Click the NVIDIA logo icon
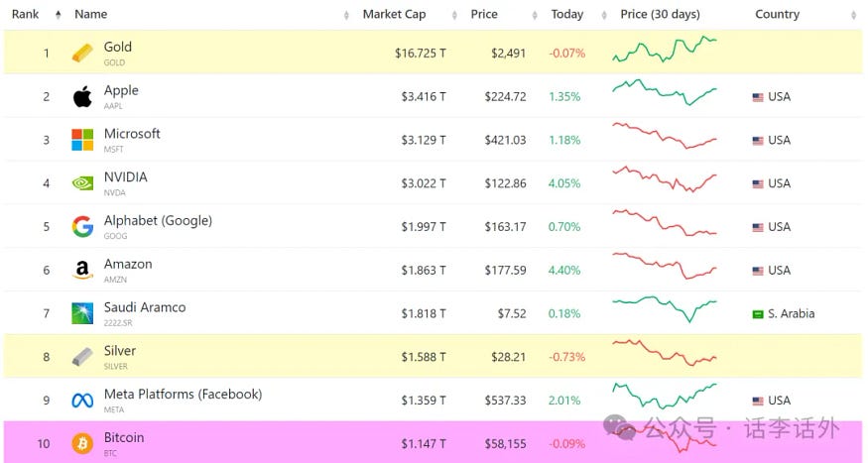Screen dimensions: 868x463 pyautogui.click(x=82, y=183)
